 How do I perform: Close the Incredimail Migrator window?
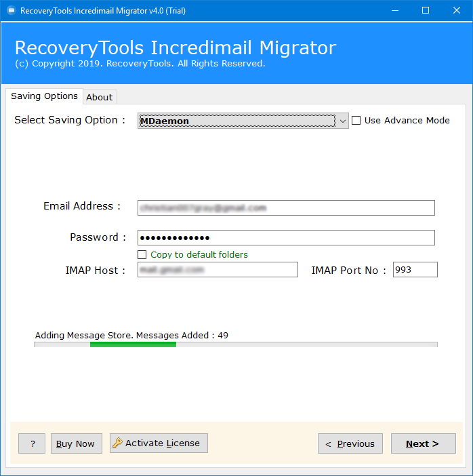click(457, 11)
